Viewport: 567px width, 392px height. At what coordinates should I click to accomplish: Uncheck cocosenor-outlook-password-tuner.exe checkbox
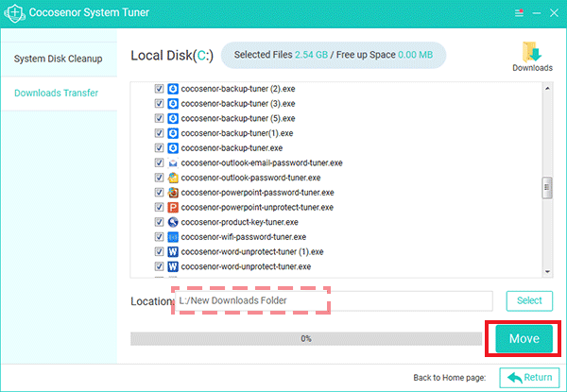[159, 178]
